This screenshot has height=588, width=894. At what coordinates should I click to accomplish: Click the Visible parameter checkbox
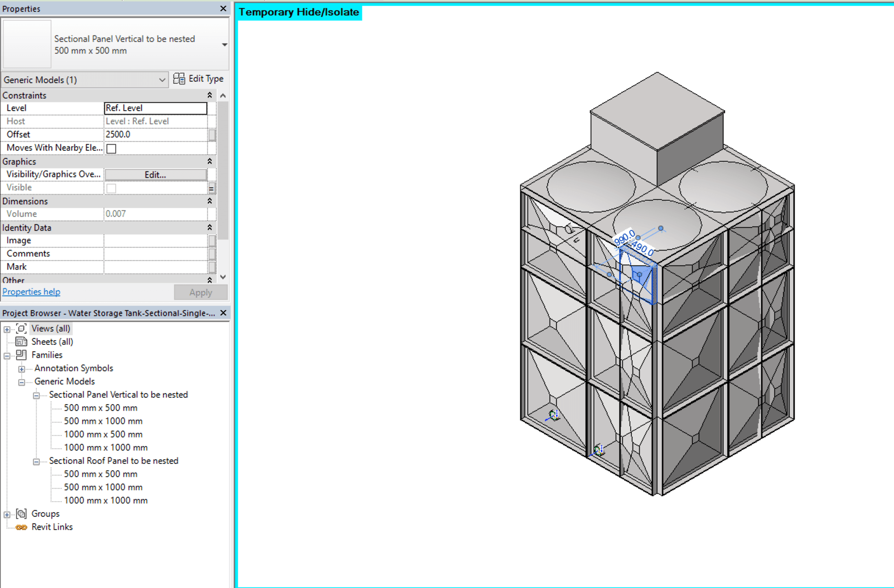111,188
